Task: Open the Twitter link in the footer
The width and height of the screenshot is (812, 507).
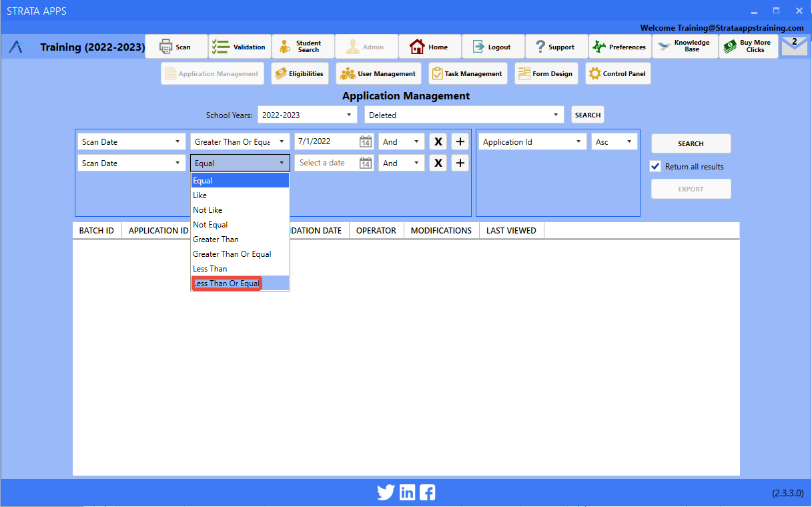Action: click(x=386, y=492)
